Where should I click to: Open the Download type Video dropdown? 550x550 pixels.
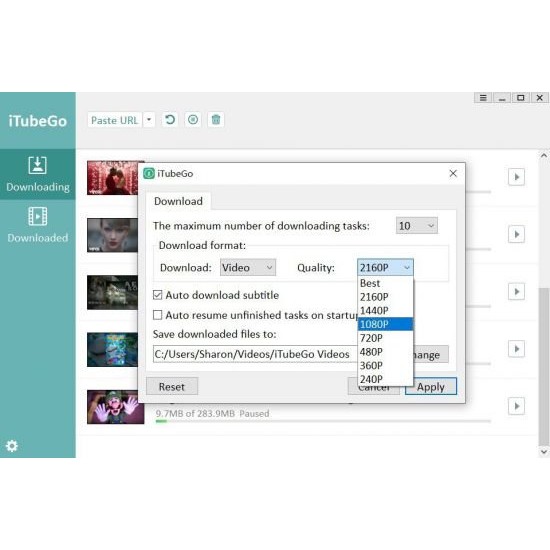pyautogui.click(x=248, y=268)
